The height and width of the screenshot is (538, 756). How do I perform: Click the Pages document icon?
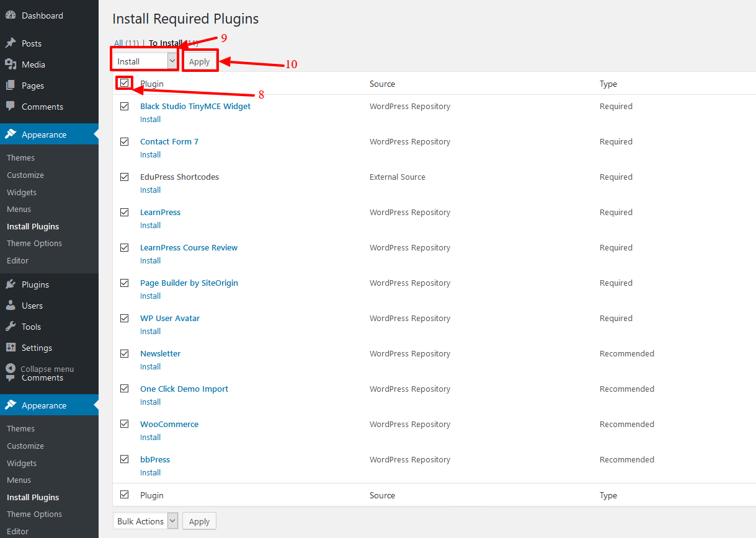pyautogui.click(x=11, y=86)
